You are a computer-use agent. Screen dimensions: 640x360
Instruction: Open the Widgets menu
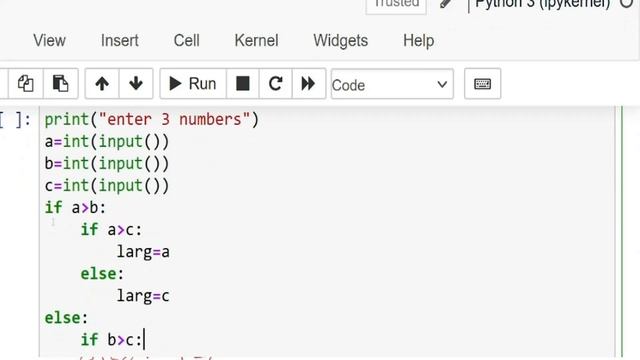[x=340, y=40]
